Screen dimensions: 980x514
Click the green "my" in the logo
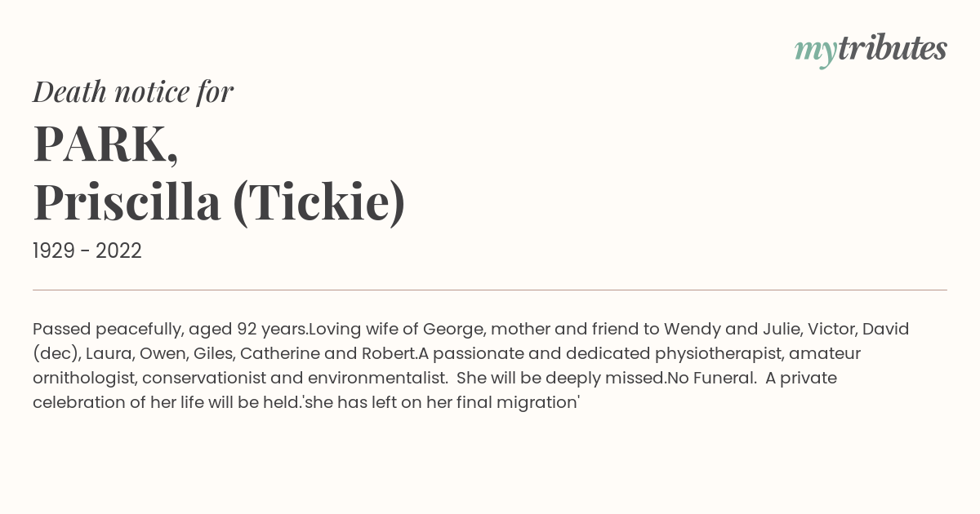(815, 53)
